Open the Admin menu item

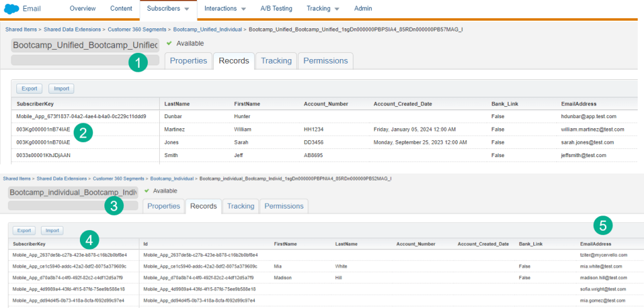pos(363,9)
